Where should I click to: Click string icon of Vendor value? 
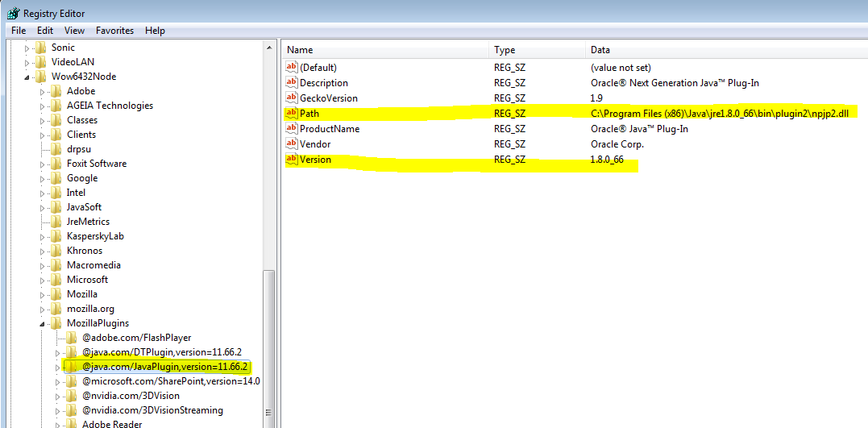291,144
